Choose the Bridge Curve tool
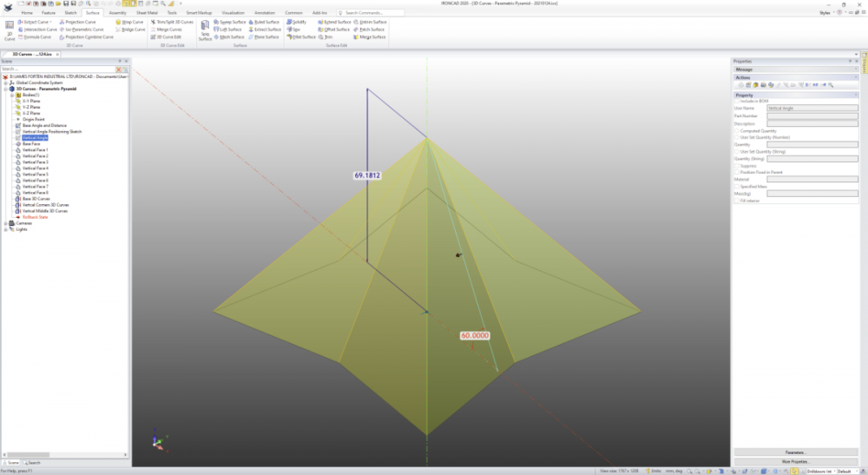The height and width of the screenshot is (475, 868). [x=130, y=30]
